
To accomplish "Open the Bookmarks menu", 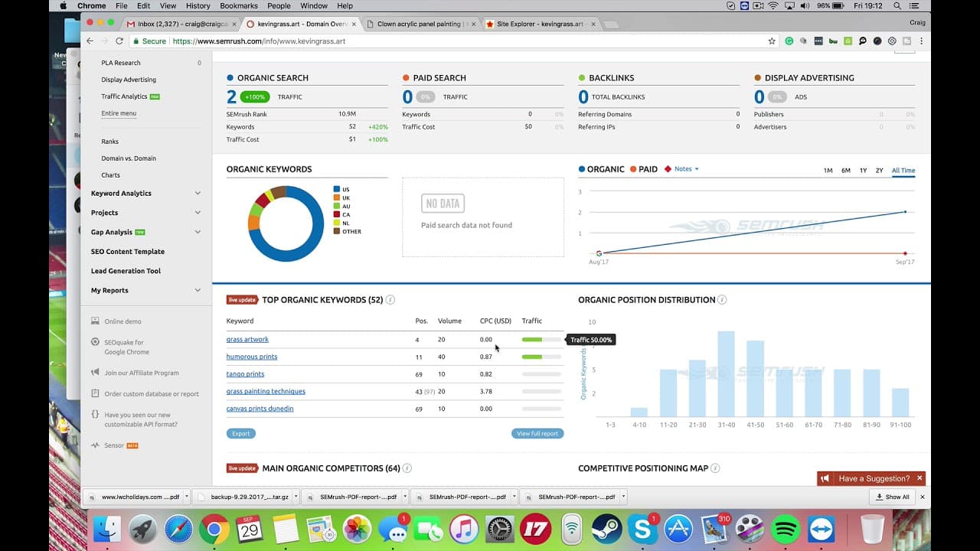I will [238, 5].
